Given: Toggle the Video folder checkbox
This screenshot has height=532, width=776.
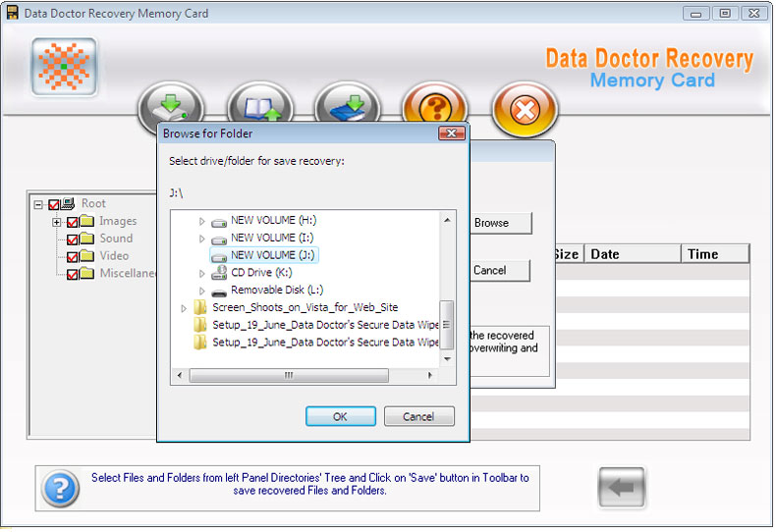Looking at the screenshot, I should coord(73,257).
